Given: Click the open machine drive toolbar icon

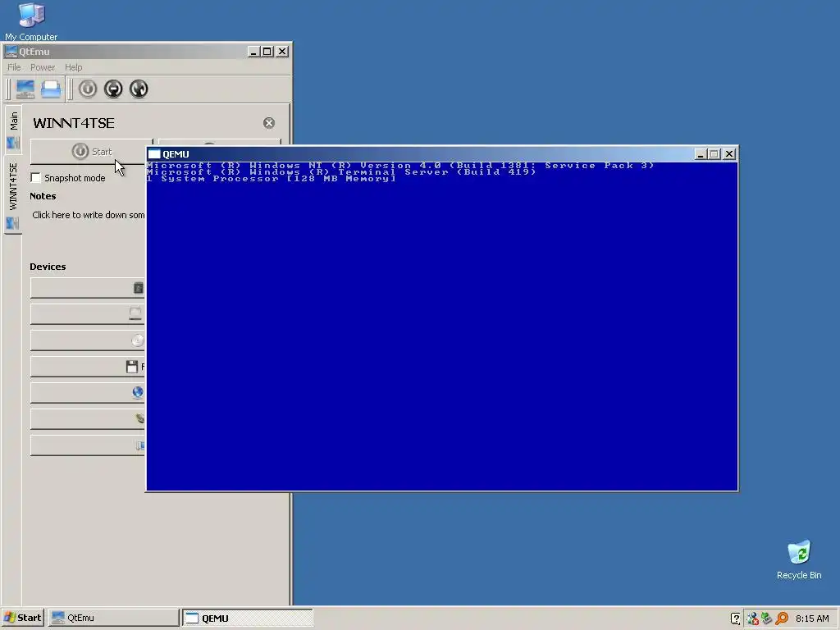Looking at the screenshot, I should coord(51,89).
